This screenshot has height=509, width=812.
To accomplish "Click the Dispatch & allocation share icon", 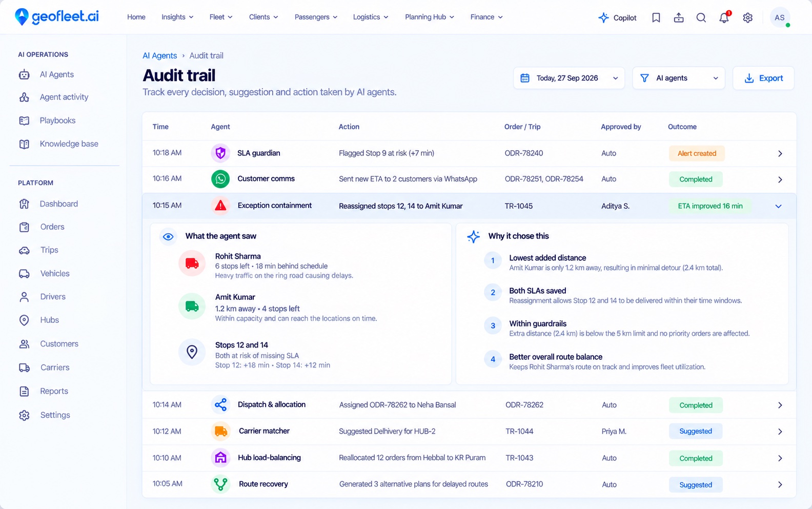I will pyautogui.click(x=220, y=405).
